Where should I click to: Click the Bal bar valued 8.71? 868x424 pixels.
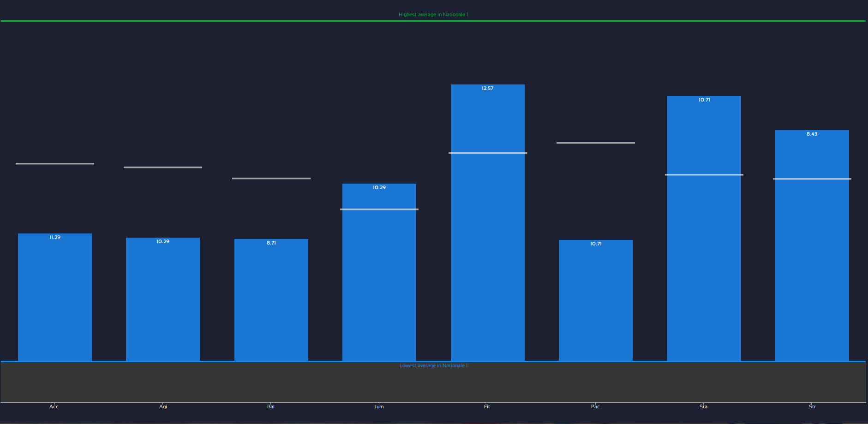pos(271,300)
